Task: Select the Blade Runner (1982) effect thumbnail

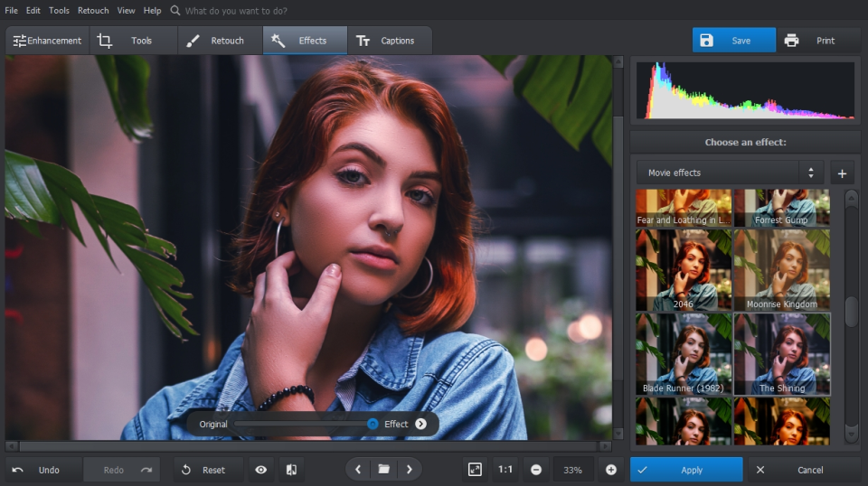Action: point(683,354)
